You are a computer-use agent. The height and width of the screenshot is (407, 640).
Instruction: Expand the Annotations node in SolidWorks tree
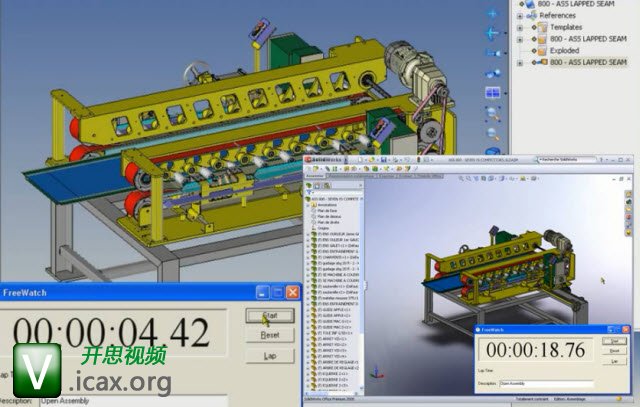pyautogui.click(x=308, y=205)
